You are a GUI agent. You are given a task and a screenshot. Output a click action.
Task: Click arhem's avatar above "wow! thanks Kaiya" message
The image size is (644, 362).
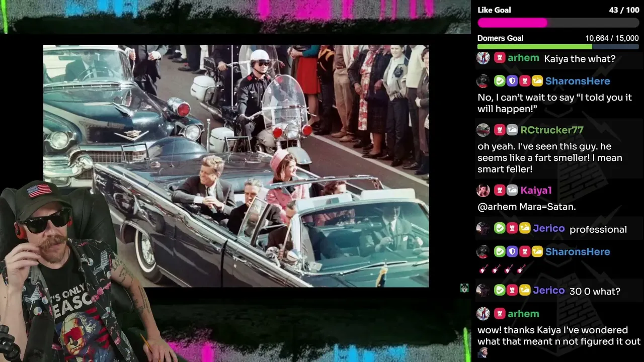(x=483, y=314)
